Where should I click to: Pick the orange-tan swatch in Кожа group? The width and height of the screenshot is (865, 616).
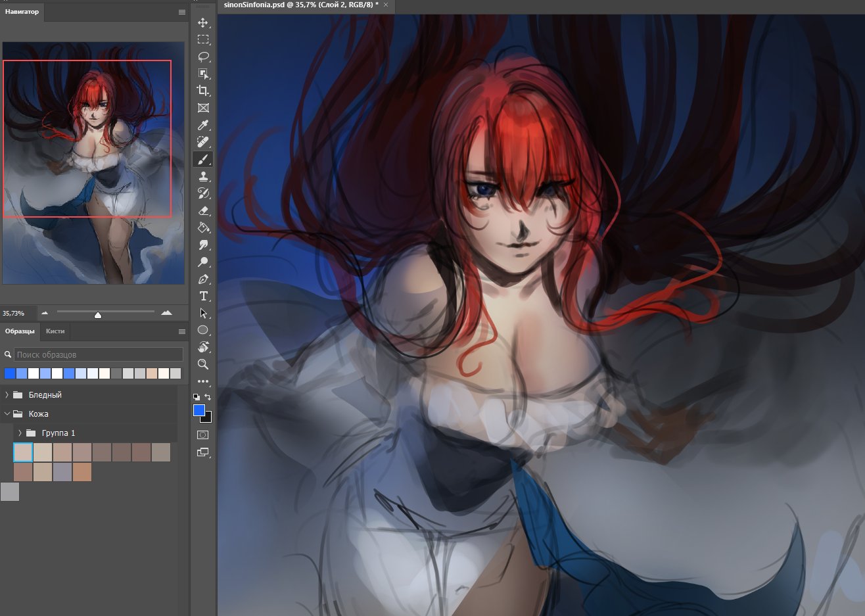click(x=82, y=472)
